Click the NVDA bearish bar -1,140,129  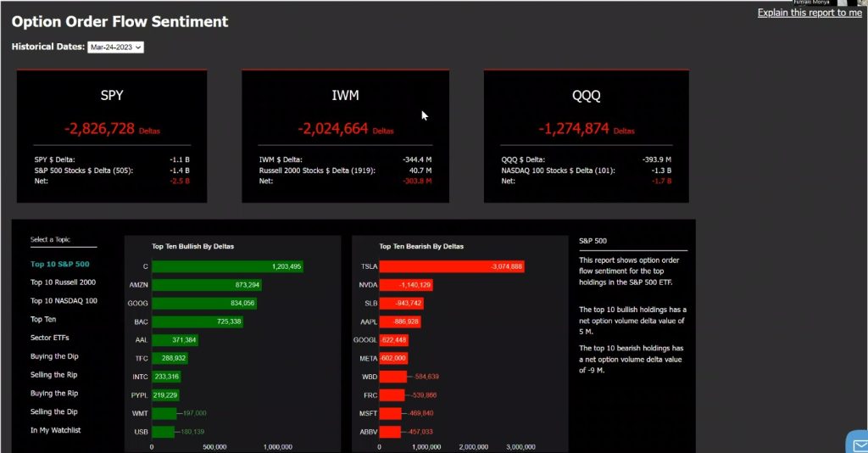406,285
